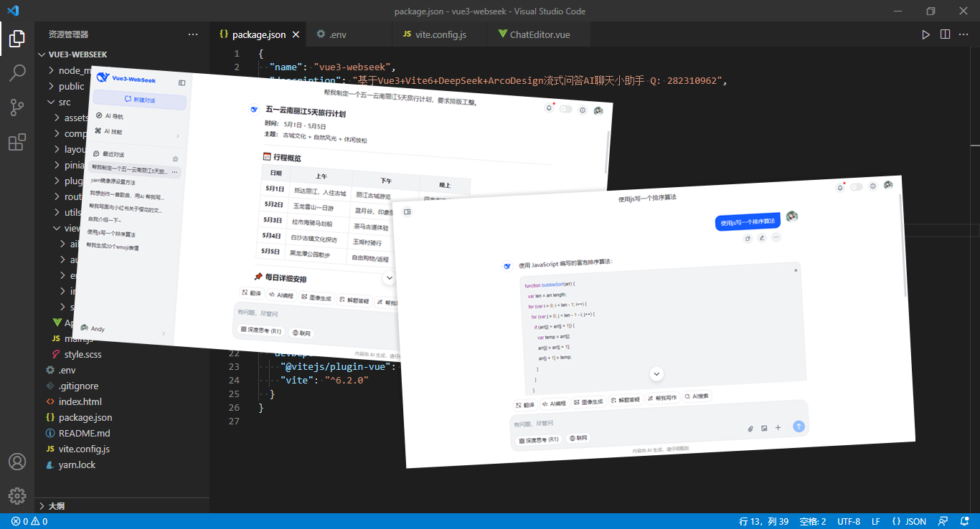Viewport: 980px width, 529px height.
Task: Click the info icon in the travel plan chat header
Action: pos(583,110)
